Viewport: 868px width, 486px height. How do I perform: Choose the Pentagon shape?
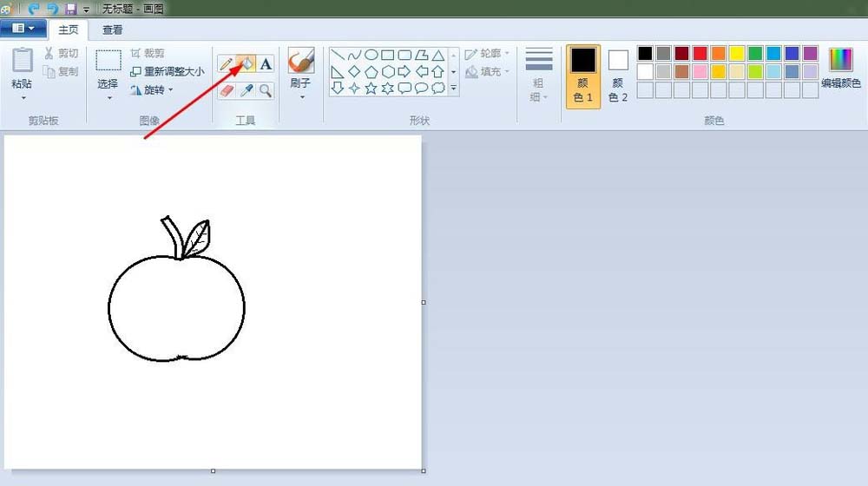pyautogui.click(x=371, y=71)
